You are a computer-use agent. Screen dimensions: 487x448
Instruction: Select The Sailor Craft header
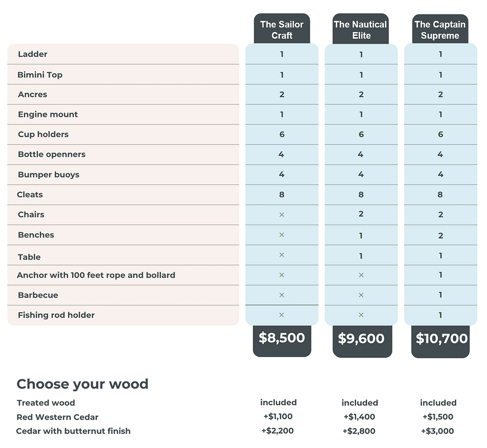[282, 29]
